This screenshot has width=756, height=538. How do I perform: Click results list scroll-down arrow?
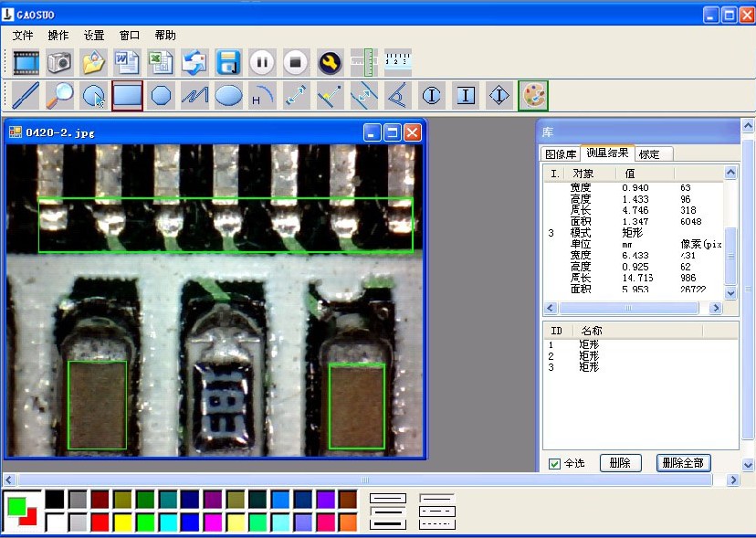point(731,293)
